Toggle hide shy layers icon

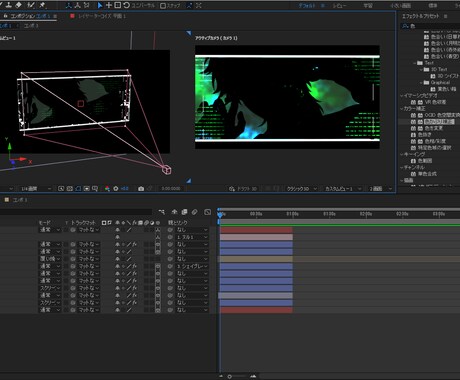(174, 212)
